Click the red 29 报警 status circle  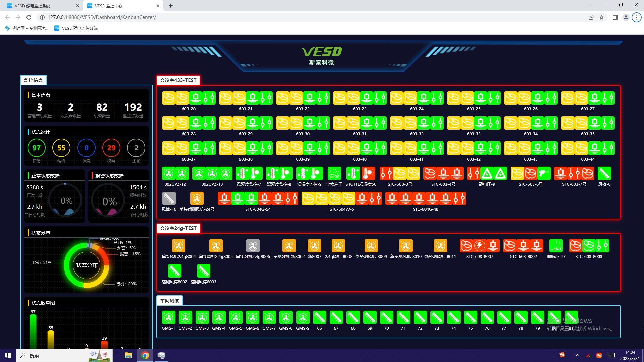[x=111, y=148]
